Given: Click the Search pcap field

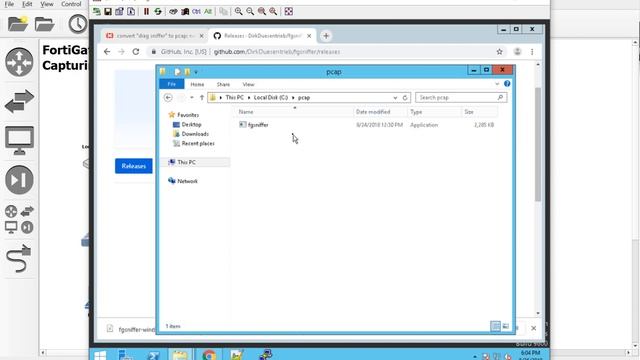Looking at the screenshot, I should coord(461,98).
